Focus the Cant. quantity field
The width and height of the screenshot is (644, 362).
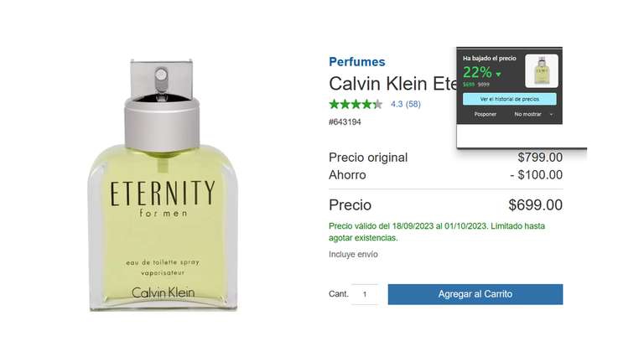[x=364, y=294]
